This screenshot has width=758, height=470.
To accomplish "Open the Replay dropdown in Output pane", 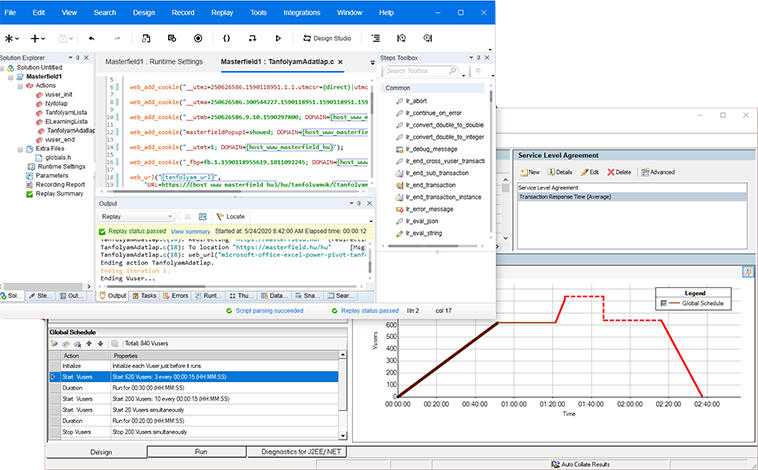I will coord(136,216).
